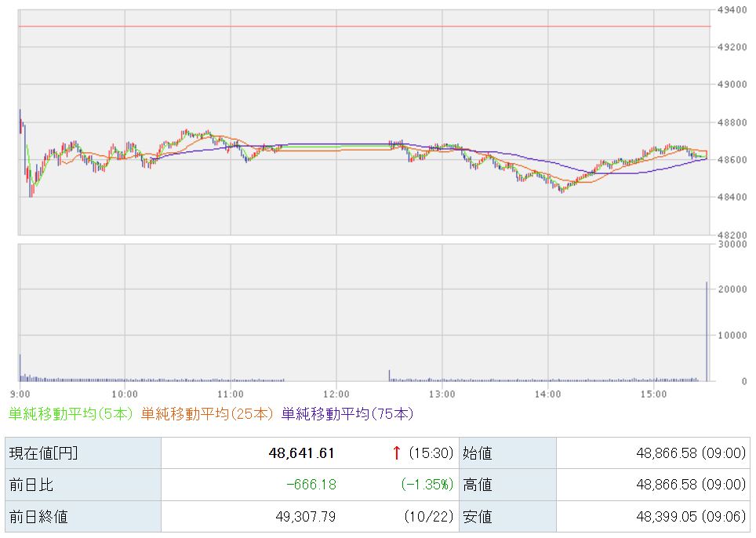756x538 pixels.
Task: Click the green -666.18 change value
Action: pyautogui.click(x=311, y=485)
